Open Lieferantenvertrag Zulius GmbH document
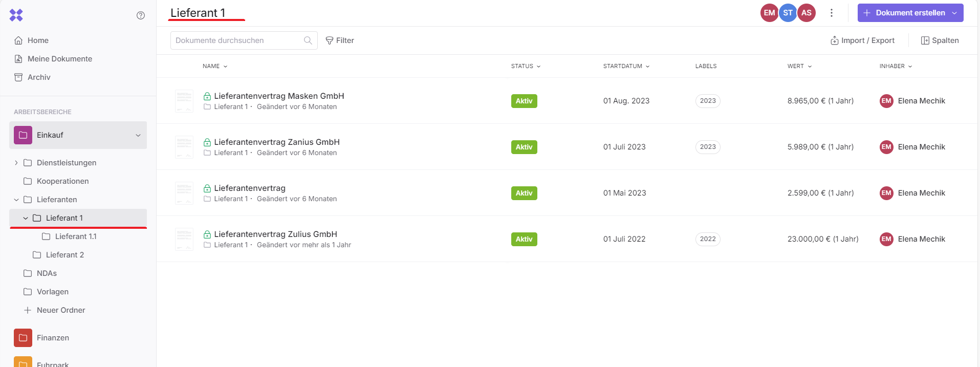 click(x=275, y=234)
